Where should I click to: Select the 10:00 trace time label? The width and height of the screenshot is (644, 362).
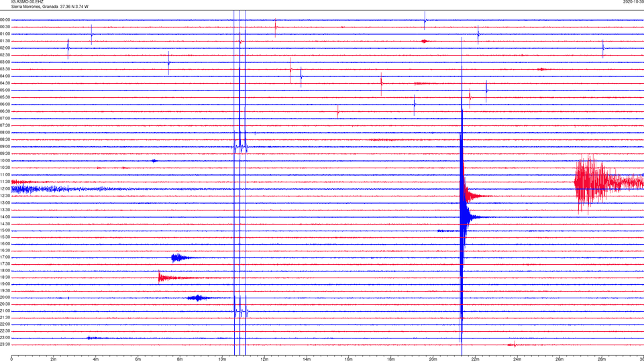point(5,161)
